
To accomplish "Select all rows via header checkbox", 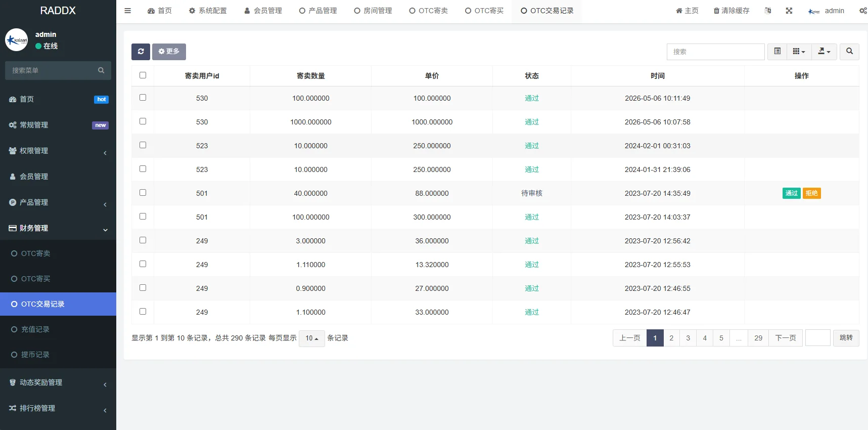I will [x=143, y=75].
